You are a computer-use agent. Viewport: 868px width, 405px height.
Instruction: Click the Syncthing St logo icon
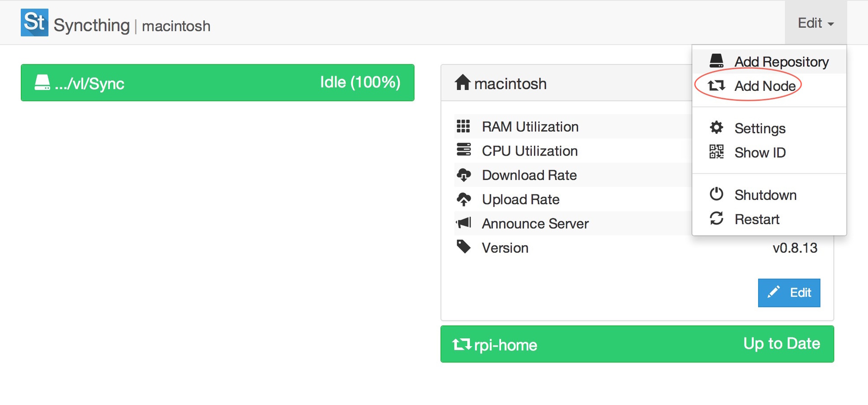click(34, 22)
